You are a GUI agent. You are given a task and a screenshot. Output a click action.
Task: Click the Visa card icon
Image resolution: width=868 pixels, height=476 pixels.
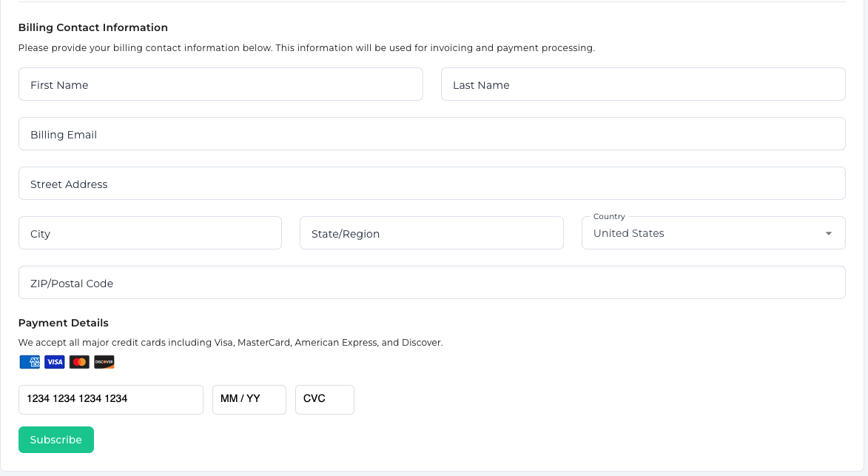tap(55, 362)
